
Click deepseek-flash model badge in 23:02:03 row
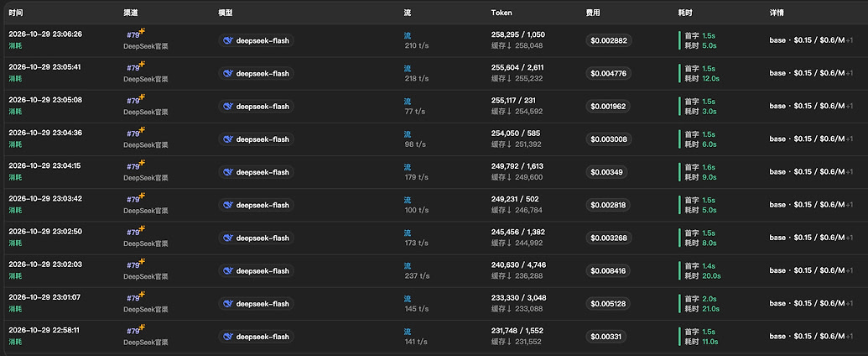tap(256, 270)
